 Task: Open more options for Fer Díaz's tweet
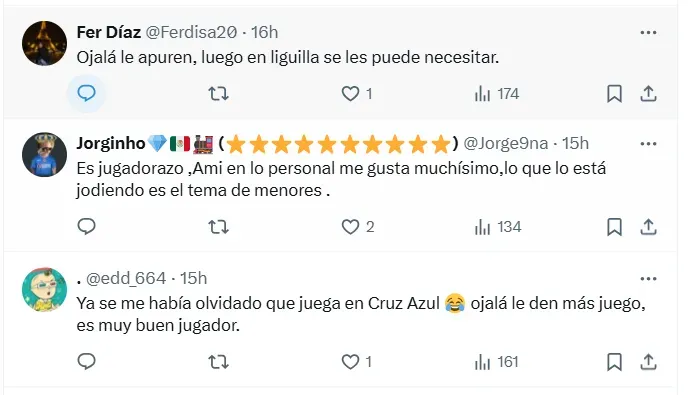(x=648, y=33)
